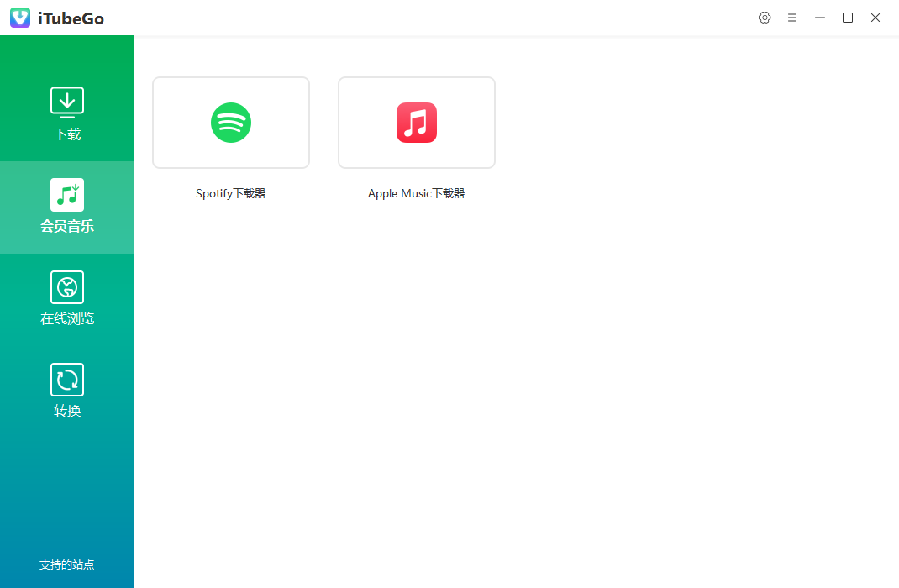Click the circular arrows convert icon

[x=67, y=380]
